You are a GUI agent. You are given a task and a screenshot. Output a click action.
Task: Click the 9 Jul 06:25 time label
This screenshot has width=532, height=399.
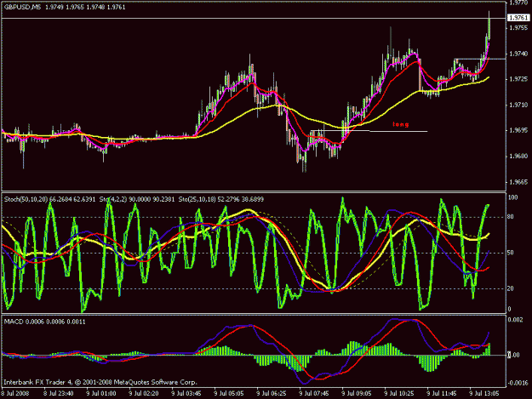272,394
